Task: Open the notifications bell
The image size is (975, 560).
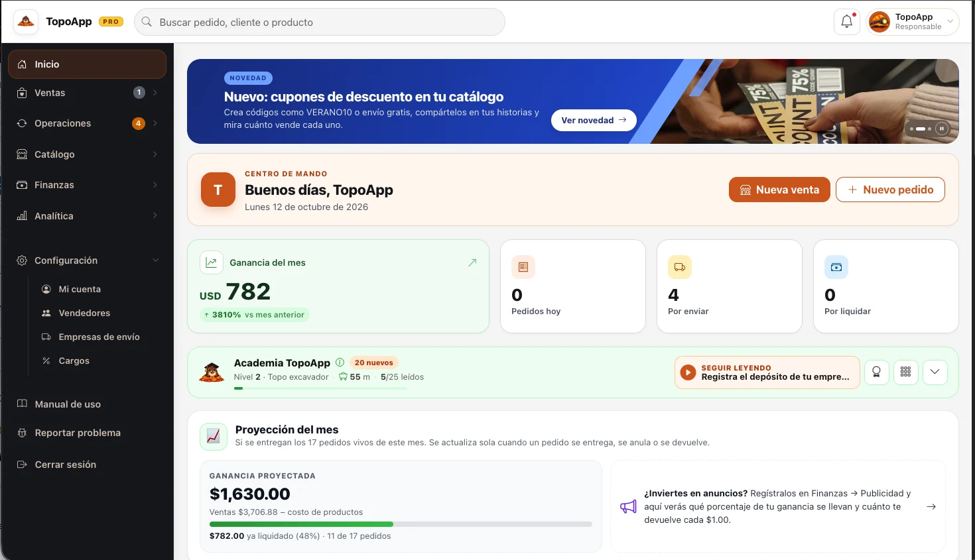Action: click(x=847, y=22)
